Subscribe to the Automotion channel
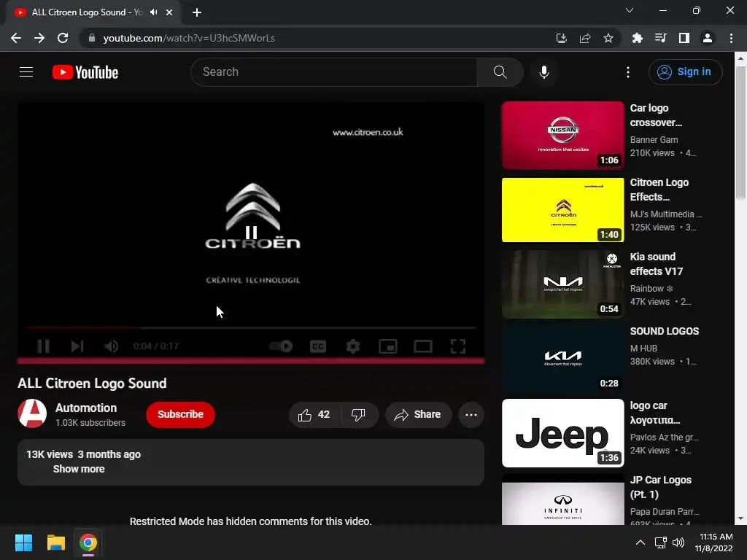Image resolution: width=747 pixels, height=560 pixels. [x=181, y=414]
